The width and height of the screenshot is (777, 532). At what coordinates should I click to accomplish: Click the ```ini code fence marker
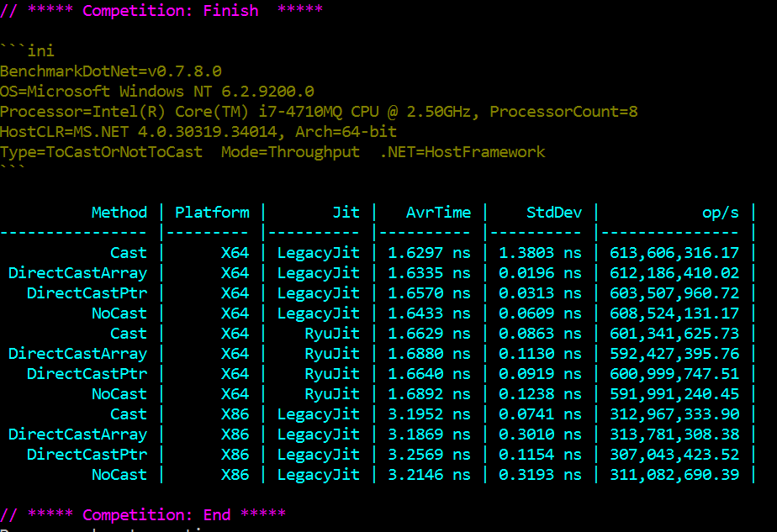coord(28,51)
